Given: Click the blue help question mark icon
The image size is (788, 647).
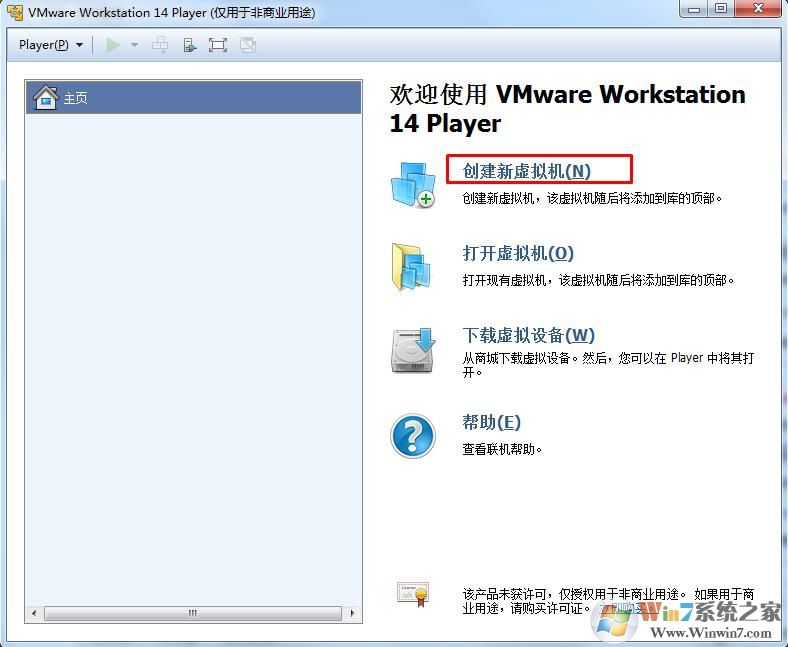Looking at the screenshot, I should click(412, 436).
